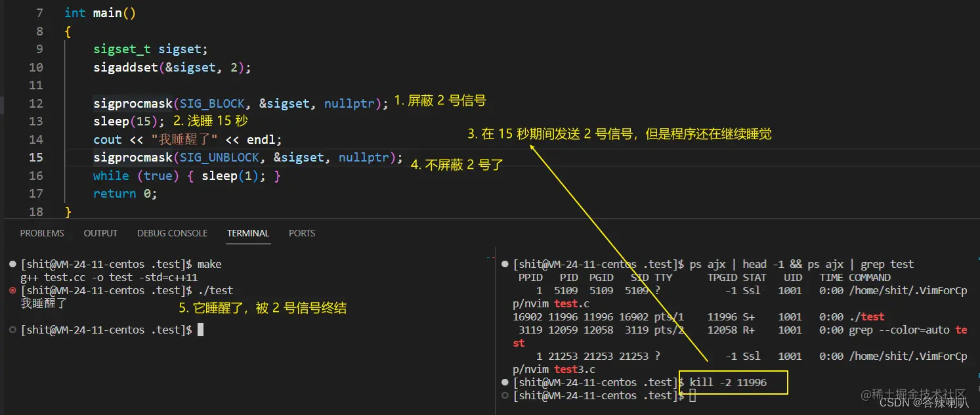Click the 'sleep(15);' statement
This screenshot has height=415, width=980.
129,121
